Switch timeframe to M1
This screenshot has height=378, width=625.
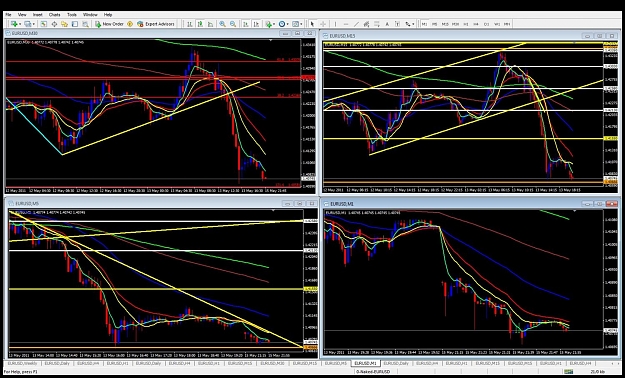point(425,24)
